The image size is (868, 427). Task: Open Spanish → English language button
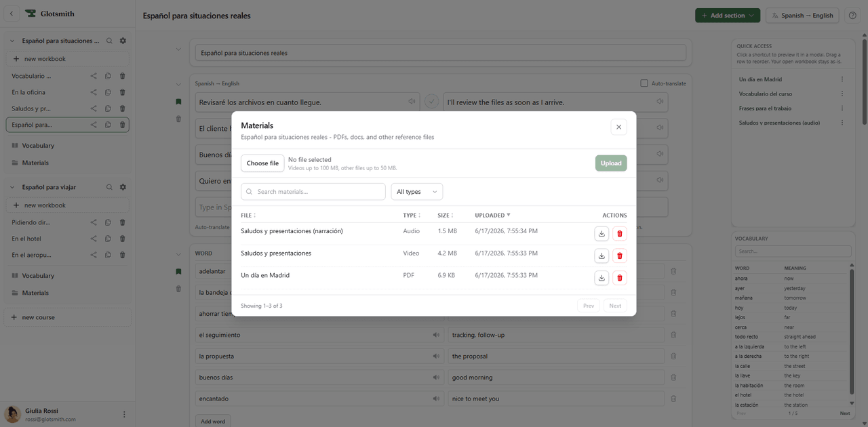click(802, 16)
